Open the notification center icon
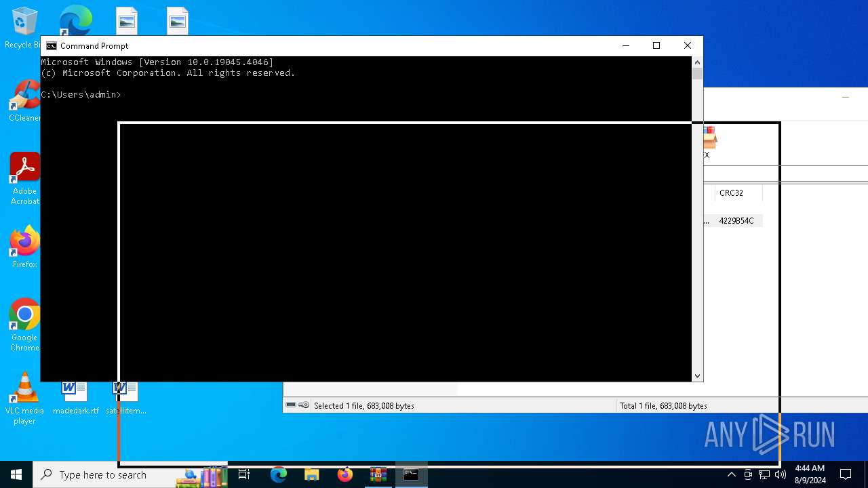 coord(846,475)
